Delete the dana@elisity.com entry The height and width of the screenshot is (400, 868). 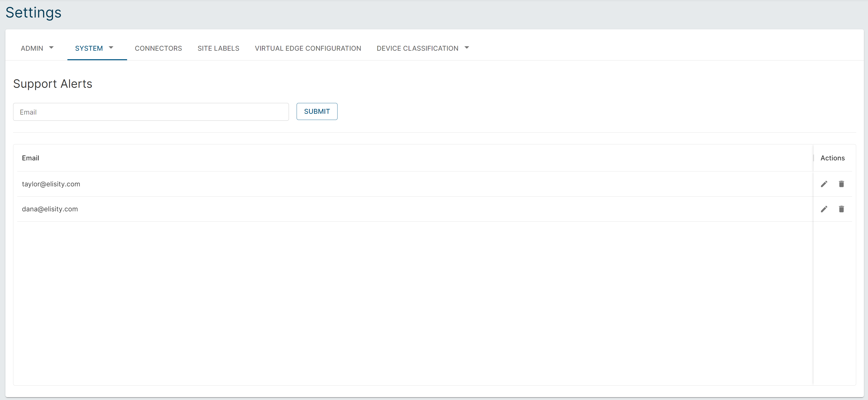842,209
